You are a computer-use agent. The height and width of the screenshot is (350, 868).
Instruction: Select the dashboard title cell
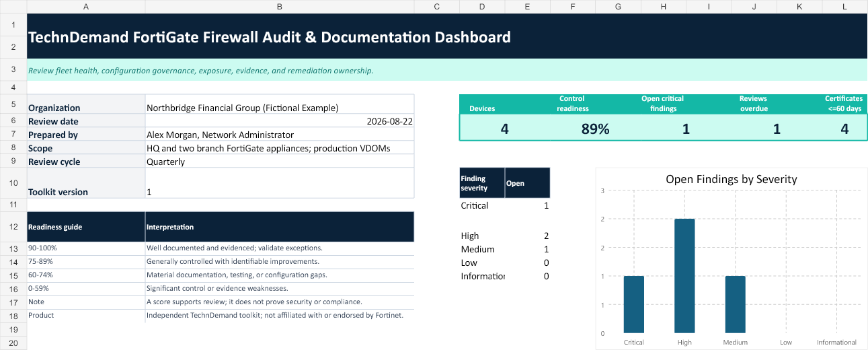pyautogui.click(x=447, y=37)
